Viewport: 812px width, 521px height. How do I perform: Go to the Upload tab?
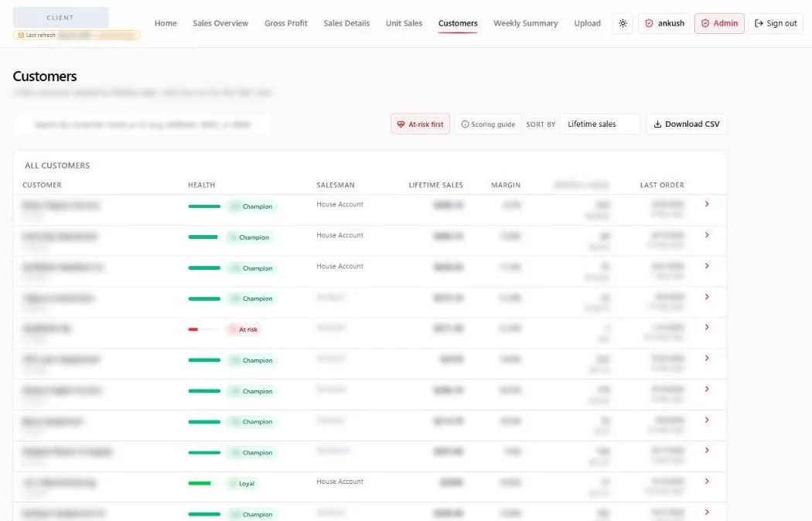tap(587, 23)
